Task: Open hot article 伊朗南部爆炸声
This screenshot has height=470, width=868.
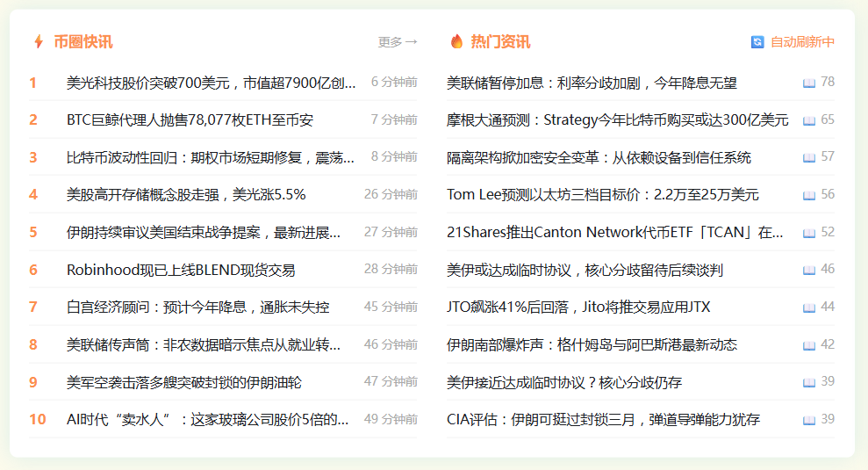Action: click(592, 345)
